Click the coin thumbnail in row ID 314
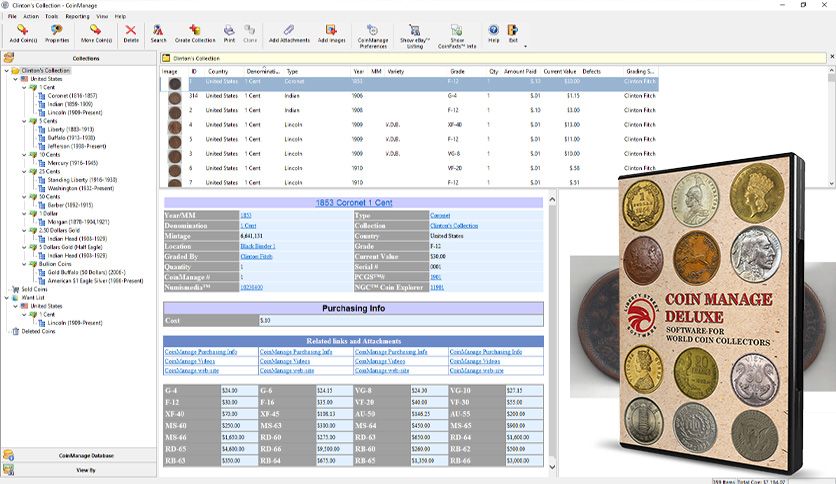This screenshot has height=484, width=836. (x=175, y=98)
